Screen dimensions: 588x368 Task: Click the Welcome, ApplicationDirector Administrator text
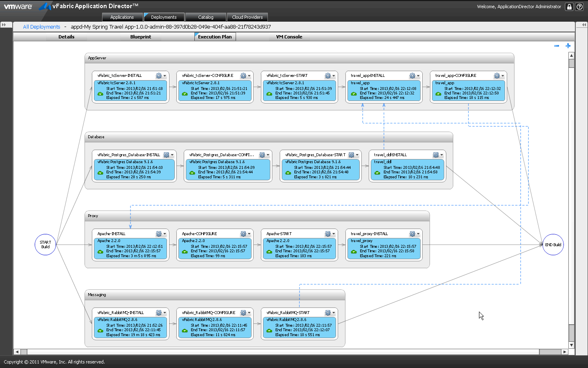tap(519, 7)
